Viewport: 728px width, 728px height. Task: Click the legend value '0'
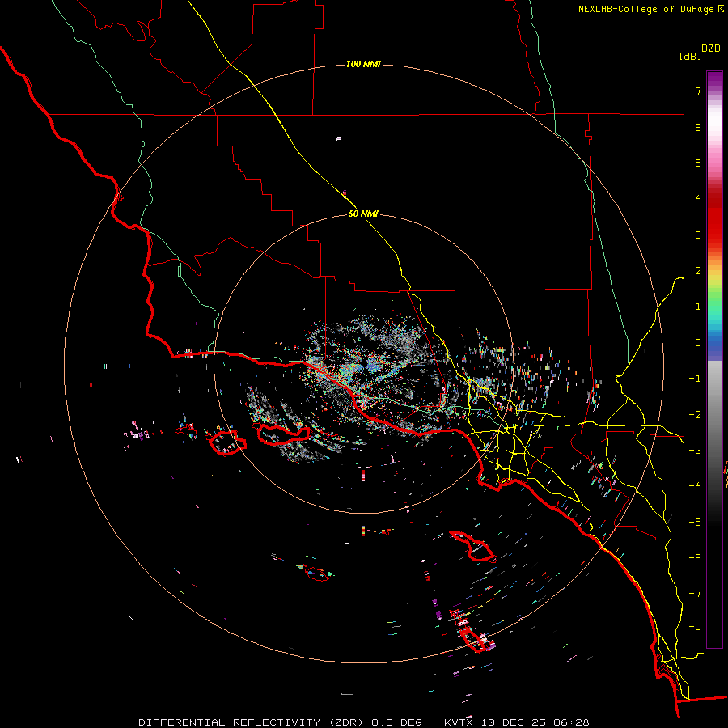pos(698,343)
